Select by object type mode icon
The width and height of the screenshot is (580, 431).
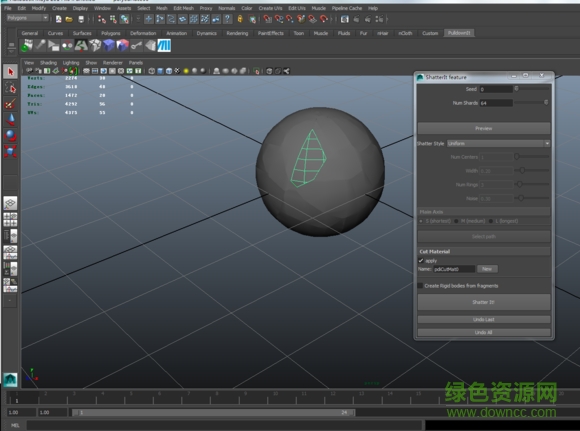click(113, 19)
